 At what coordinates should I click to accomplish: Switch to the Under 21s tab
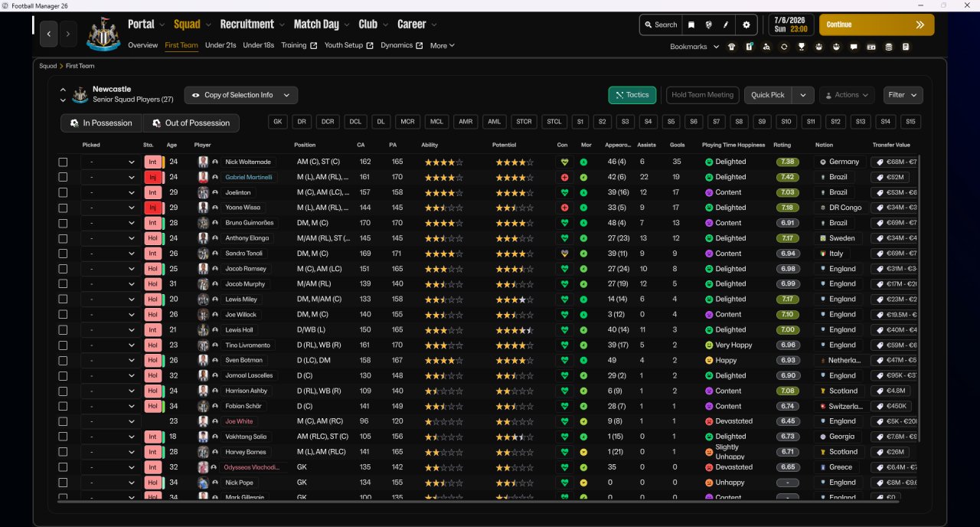[220, 45]
